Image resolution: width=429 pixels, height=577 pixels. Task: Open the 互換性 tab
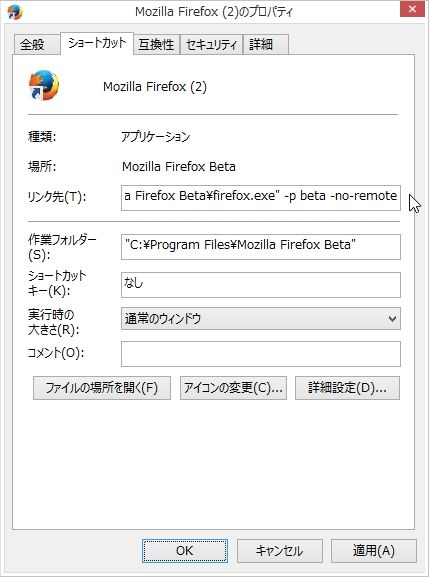[x=156, y=45]
